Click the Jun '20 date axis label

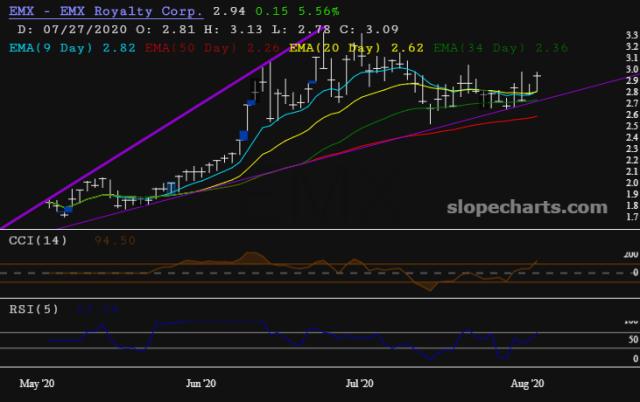(x=202, y=382)
